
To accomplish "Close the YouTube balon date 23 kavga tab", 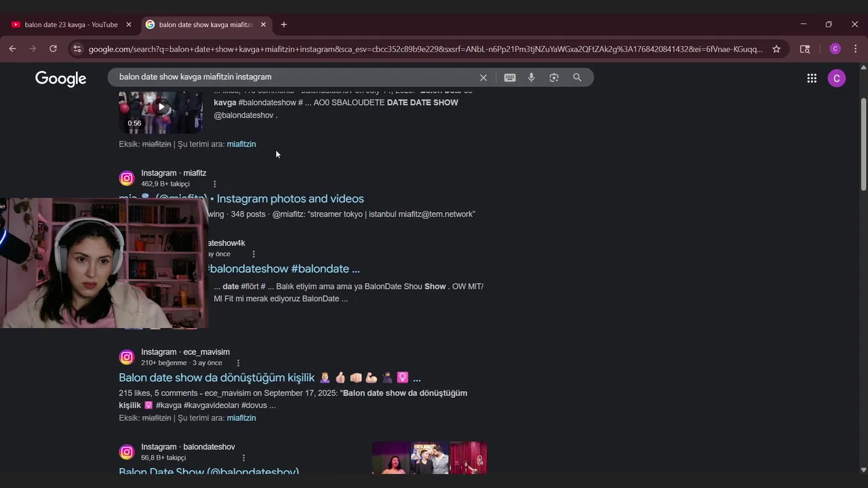I will tap(129, 24).
